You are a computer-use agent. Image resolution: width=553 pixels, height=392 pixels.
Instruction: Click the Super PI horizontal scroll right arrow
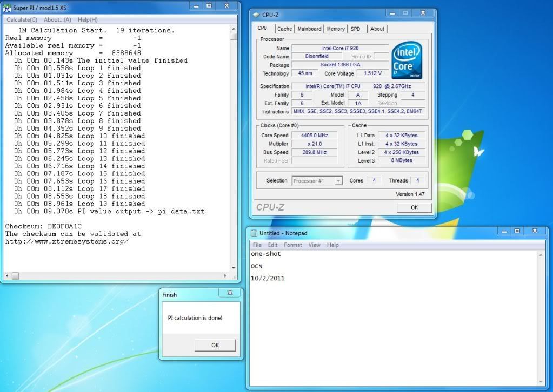tap(225, 276)
